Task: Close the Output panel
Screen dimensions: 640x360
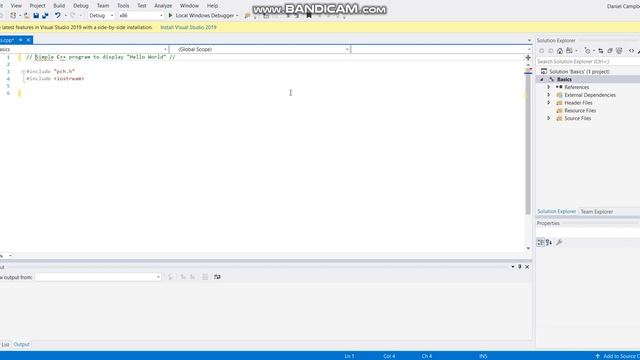Action: click(x=527, y=267)
